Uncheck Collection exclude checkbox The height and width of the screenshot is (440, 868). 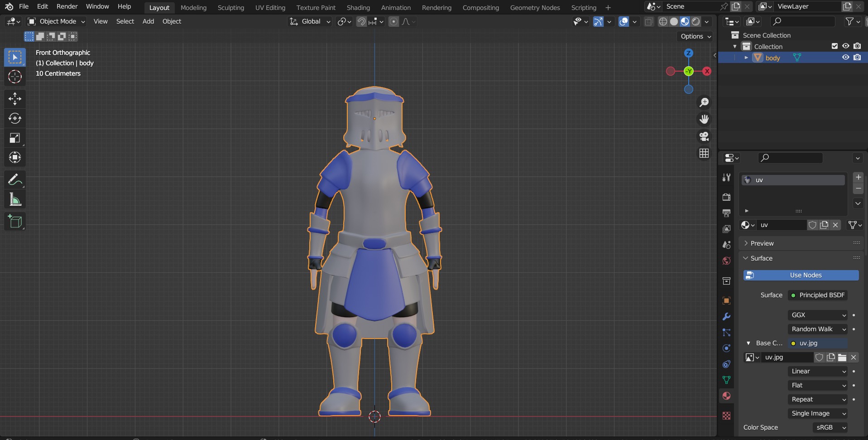pos(834,46)
